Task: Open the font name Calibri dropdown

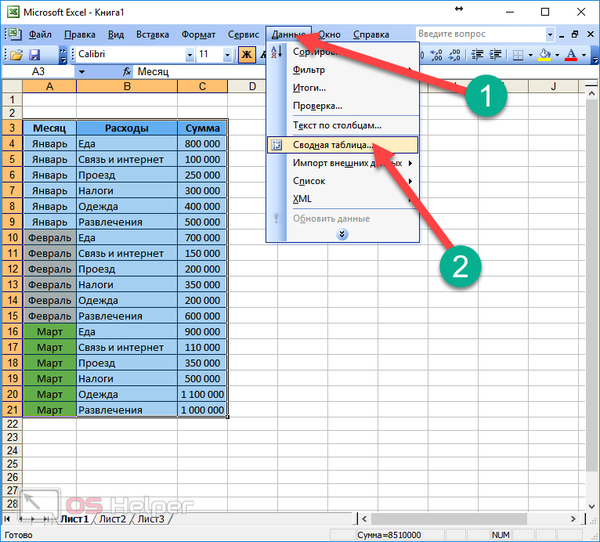Action: [x=189, y=55]
